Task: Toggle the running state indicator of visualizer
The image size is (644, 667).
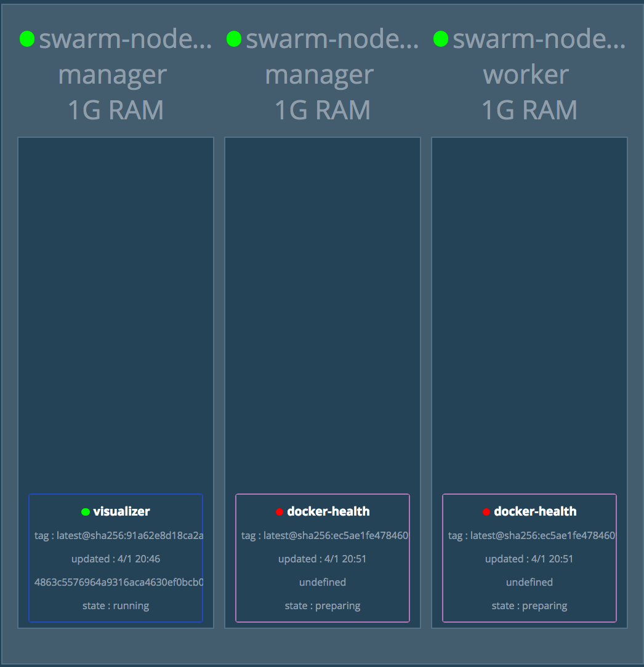Action: click(115, 605)
